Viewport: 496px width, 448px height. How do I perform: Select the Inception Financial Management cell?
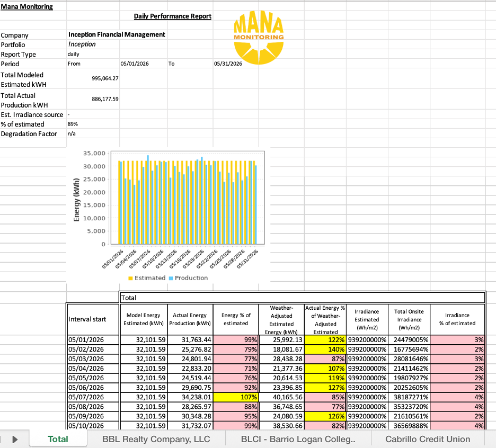click(x=117, y=34)
